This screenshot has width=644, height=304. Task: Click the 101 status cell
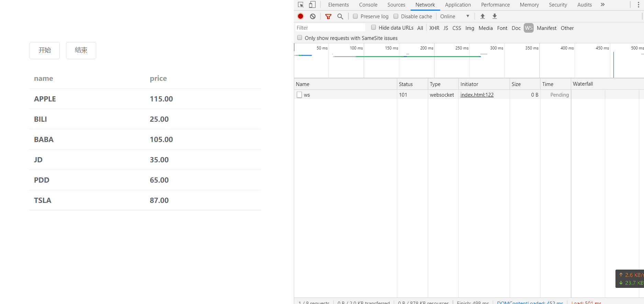point(403,95)
